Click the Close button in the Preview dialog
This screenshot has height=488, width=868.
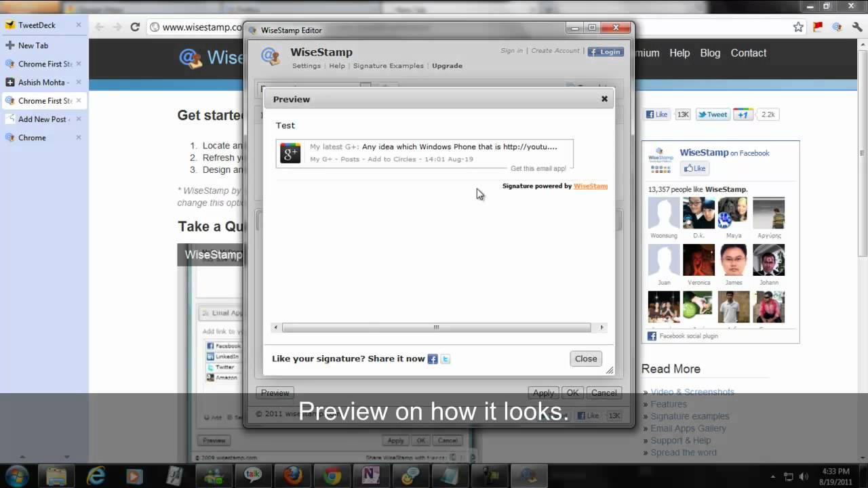click(585, 358)
